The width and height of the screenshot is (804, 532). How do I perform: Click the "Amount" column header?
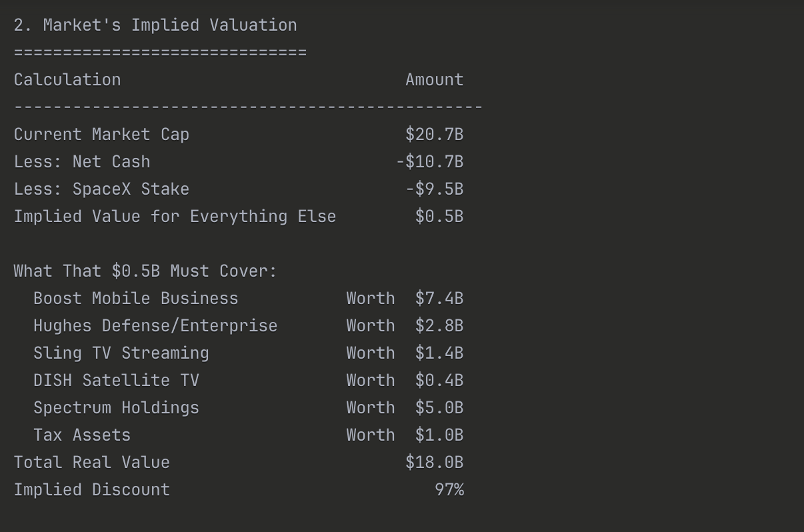435,80
